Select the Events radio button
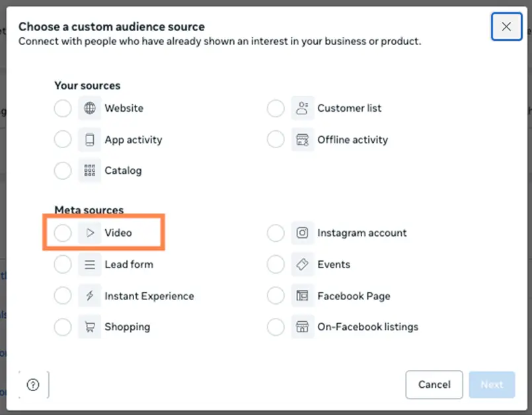 click(x=276, y=264)
